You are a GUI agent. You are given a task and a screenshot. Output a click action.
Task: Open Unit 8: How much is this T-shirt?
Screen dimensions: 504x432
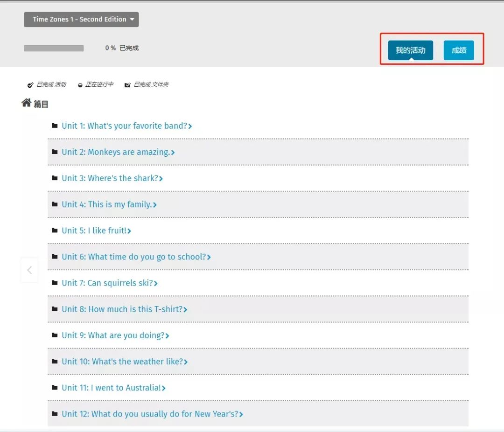point(122,309)
